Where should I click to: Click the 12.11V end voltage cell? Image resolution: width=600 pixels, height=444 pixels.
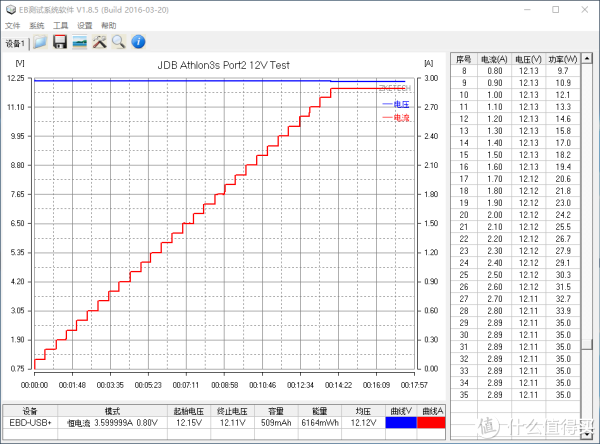(232, 423)
